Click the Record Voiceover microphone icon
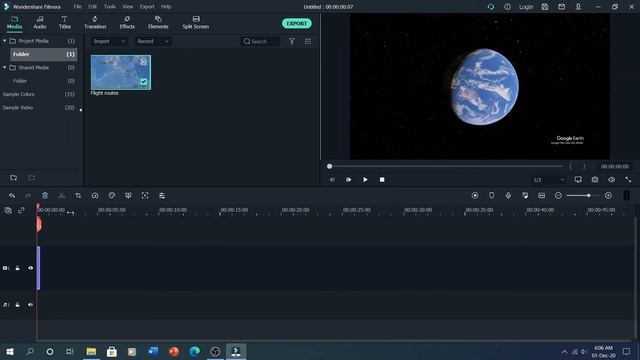The width and height of the screenshot is (640, 360). point(508,196)
